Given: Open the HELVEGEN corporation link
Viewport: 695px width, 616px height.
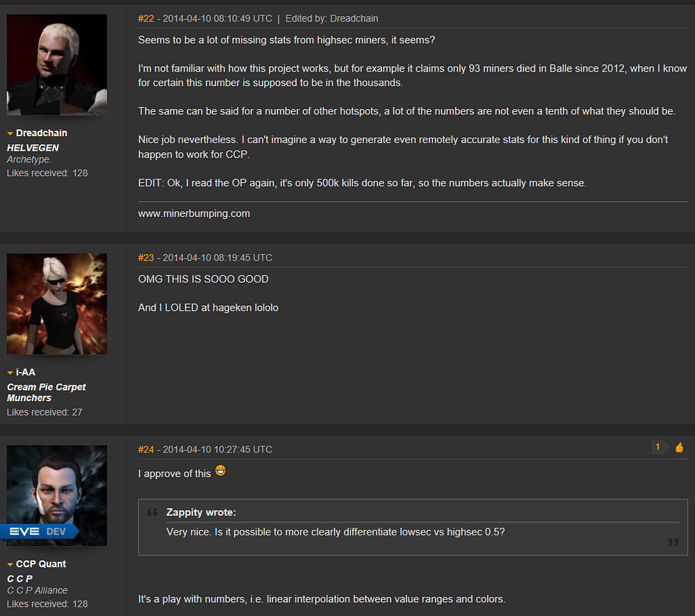Looking at the screenshot, I should (x=33, y=147).
